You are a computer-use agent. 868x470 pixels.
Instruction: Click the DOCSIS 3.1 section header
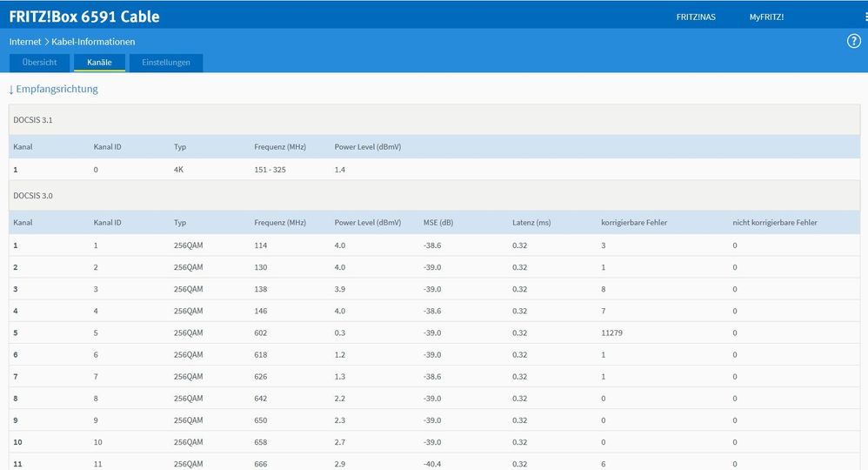[x=33, y=119]
